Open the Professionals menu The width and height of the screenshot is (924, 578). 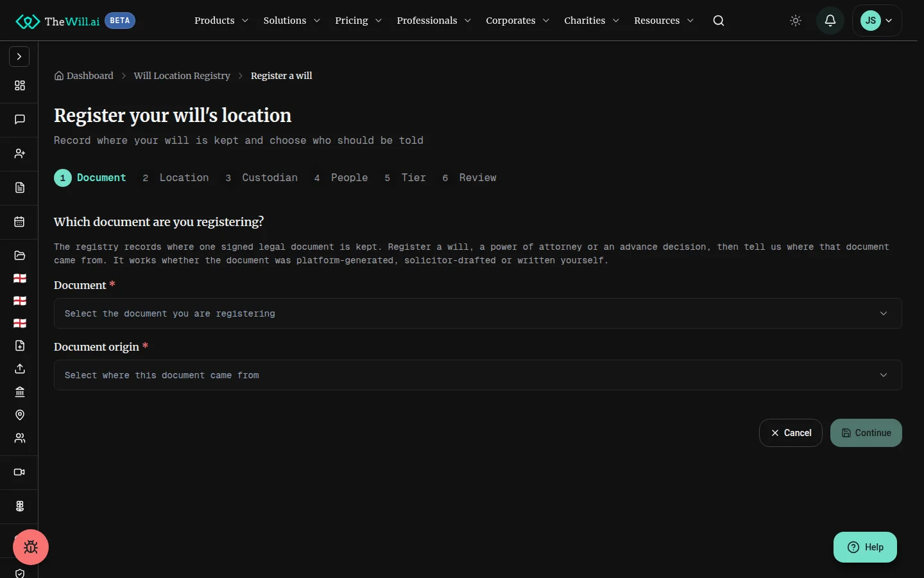(x=434, y=21)
